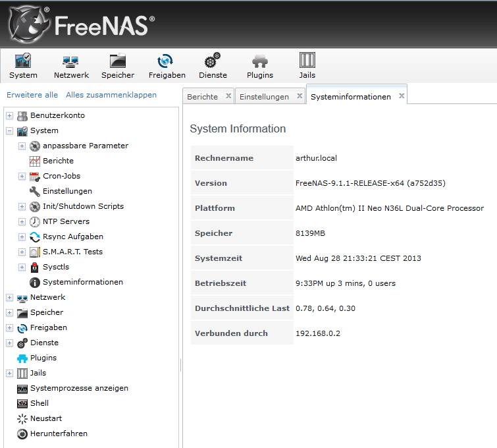This screenshot has width=497, height=448.
Task: Expand the S.M.A.R.T. Tests node
Action: 22,252
